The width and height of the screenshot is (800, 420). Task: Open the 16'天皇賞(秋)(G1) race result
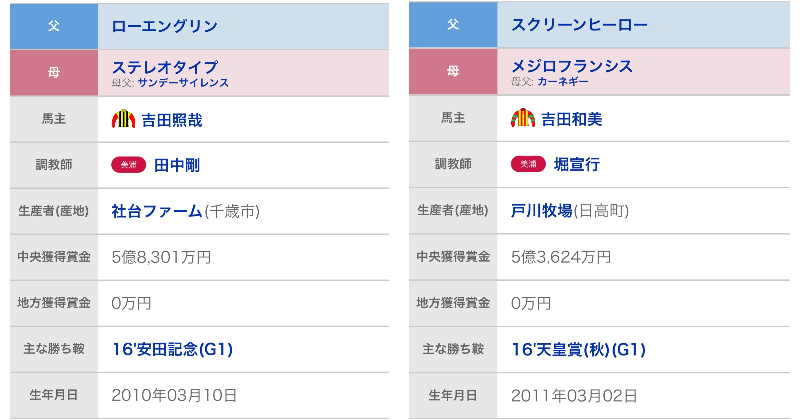click(x=578, y=349)
